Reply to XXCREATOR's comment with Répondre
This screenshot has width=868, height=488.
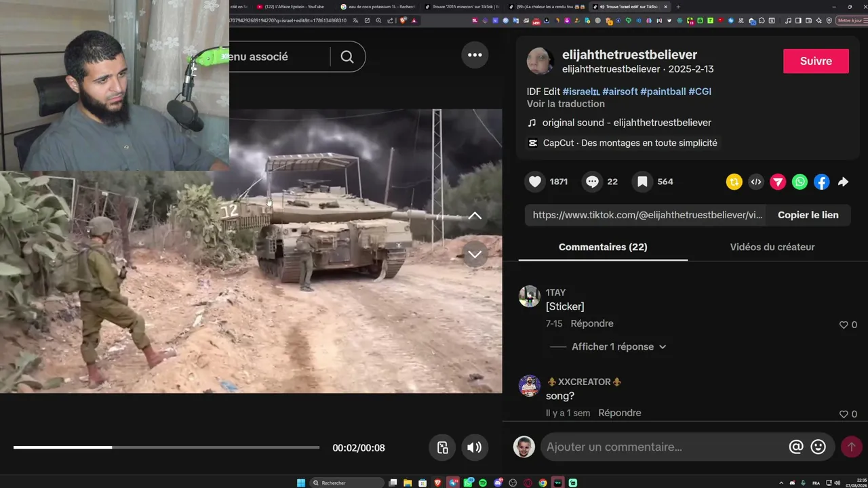[x=620, y=413]
